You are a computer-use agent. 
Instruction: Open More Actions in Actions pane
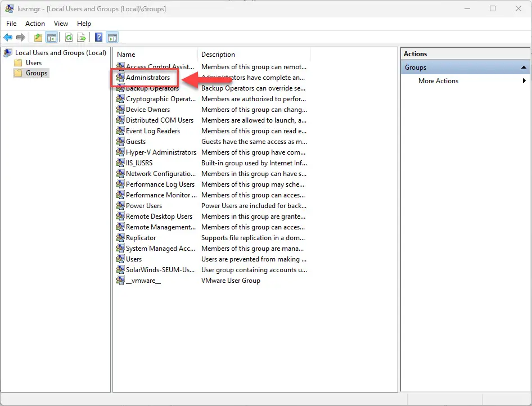point(438,81)
